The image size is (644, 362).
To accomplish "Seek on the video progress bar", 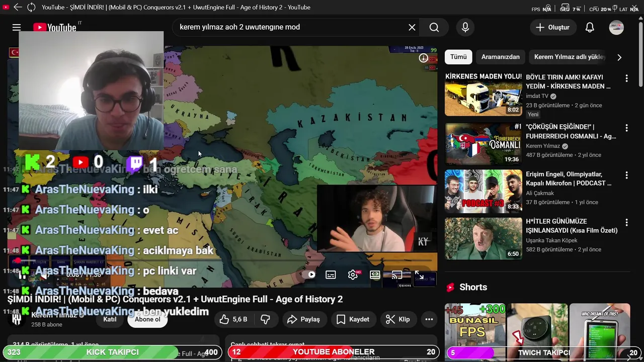I will pos(222,260).
